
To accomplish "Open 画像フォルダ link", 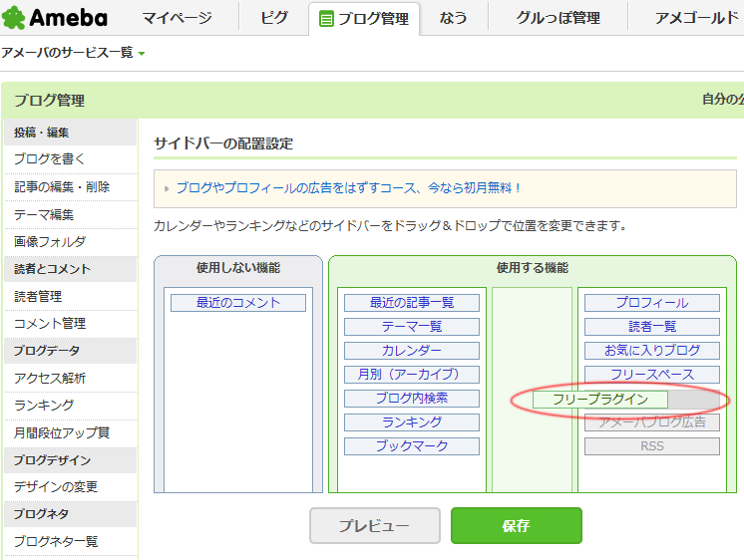I will (49, 242).
